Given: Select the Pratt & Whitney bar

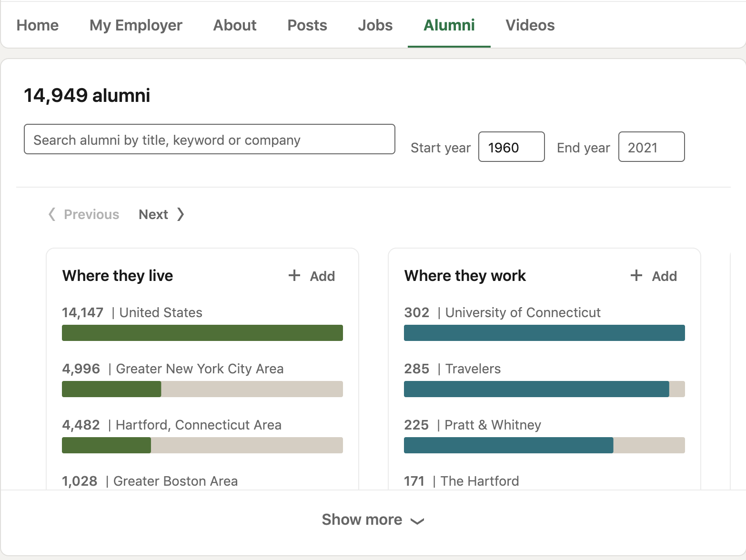Looking at the screenshot, I should 544,445.
